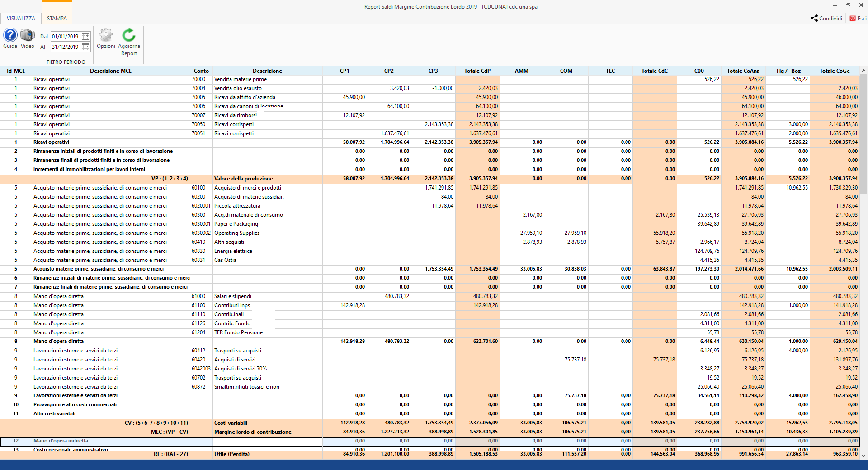
Task: Click the Al date field 31/12/2019
Action: pyautogui.click(x=66, y=47)
